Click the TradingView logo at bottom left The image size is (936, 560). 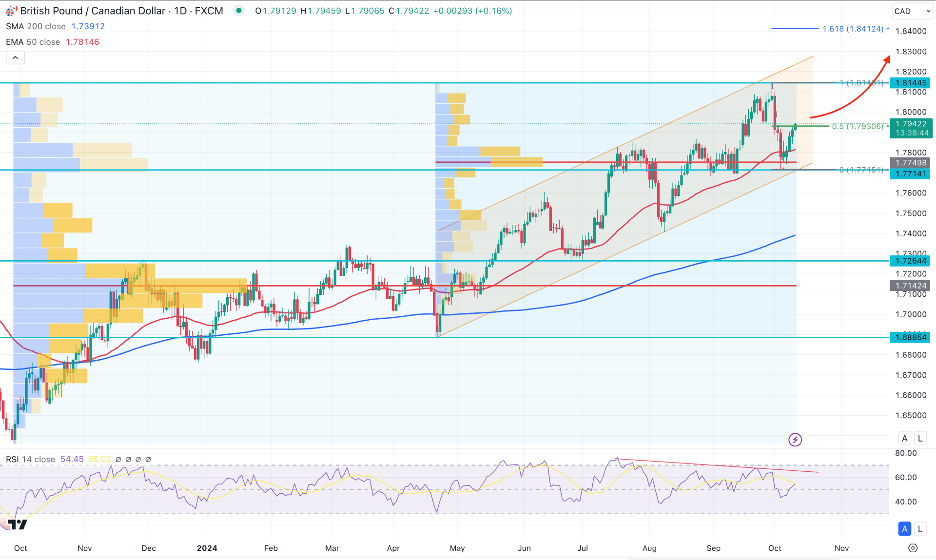pyautogui.click(x=17, y=524)
